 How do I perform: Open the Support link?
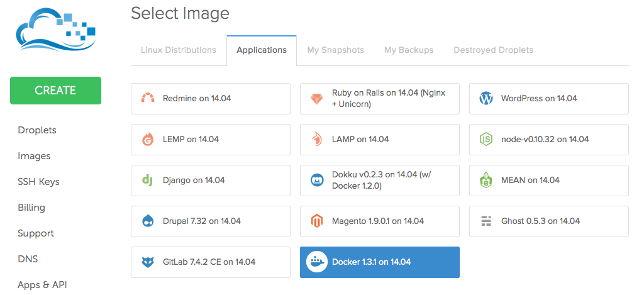[36, 233]
